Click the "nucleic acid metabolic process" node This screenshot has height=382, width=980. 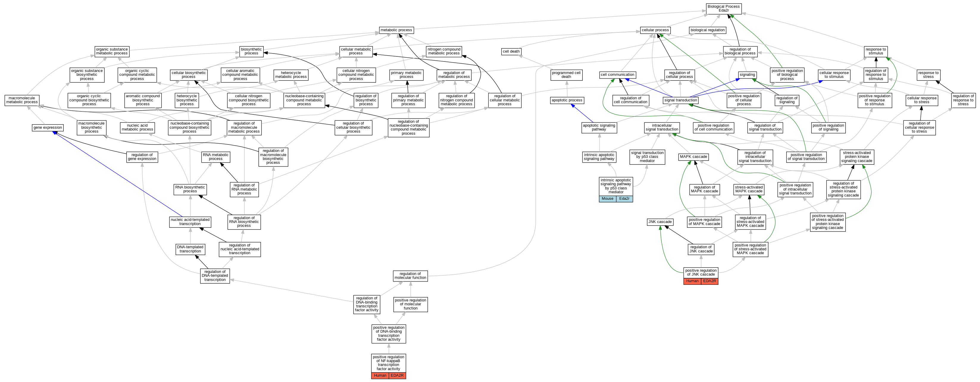137,128
